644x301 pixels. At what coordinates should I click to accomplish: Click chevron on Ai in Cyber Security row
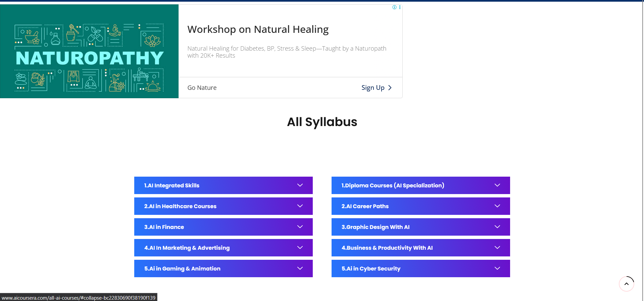coord(497,268)
